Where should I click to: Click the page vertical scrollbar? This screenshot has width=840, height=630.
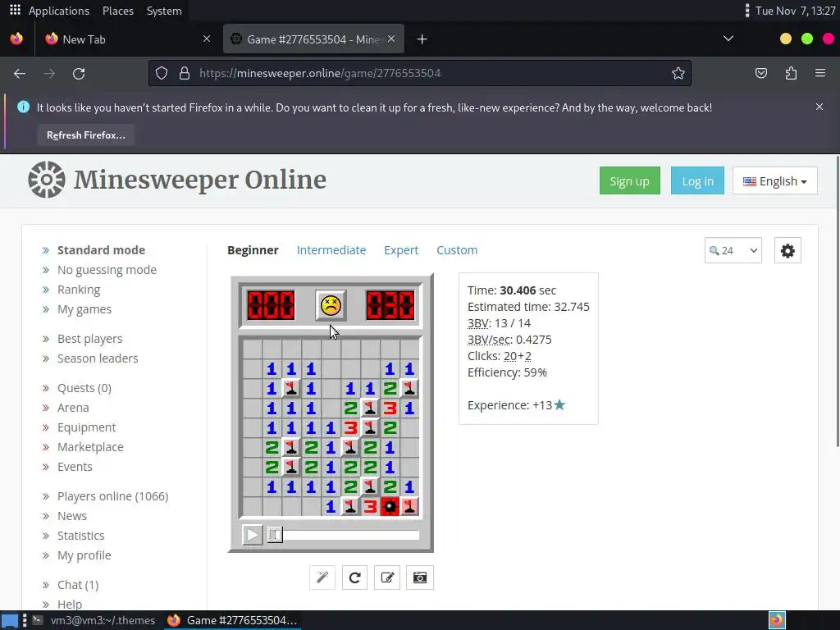pos(837,300)
